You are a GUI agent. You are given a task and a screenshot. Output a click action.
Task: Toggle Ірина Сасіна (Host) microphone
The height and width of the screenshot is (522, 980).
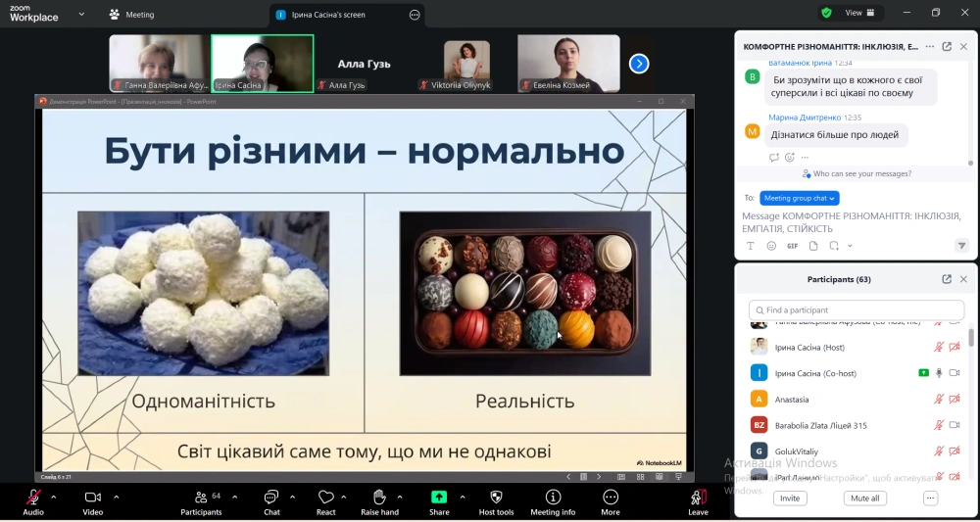(938, 347)
